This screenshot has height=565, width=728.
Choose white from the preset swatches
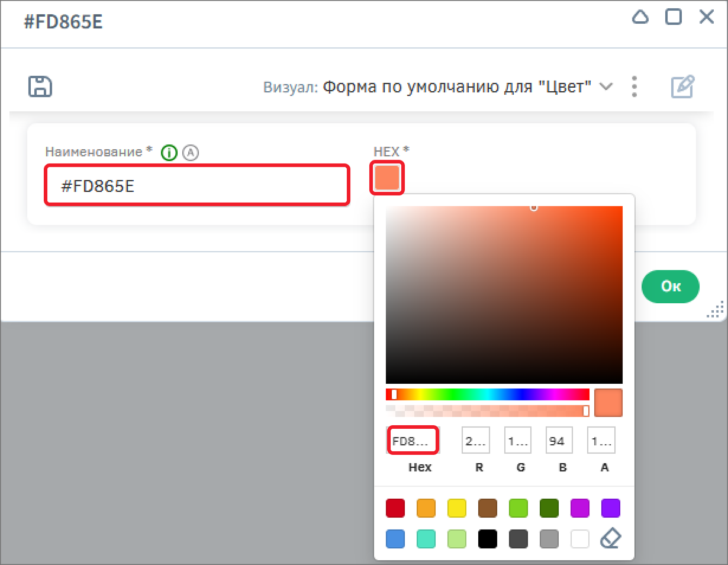pos(580,538)
